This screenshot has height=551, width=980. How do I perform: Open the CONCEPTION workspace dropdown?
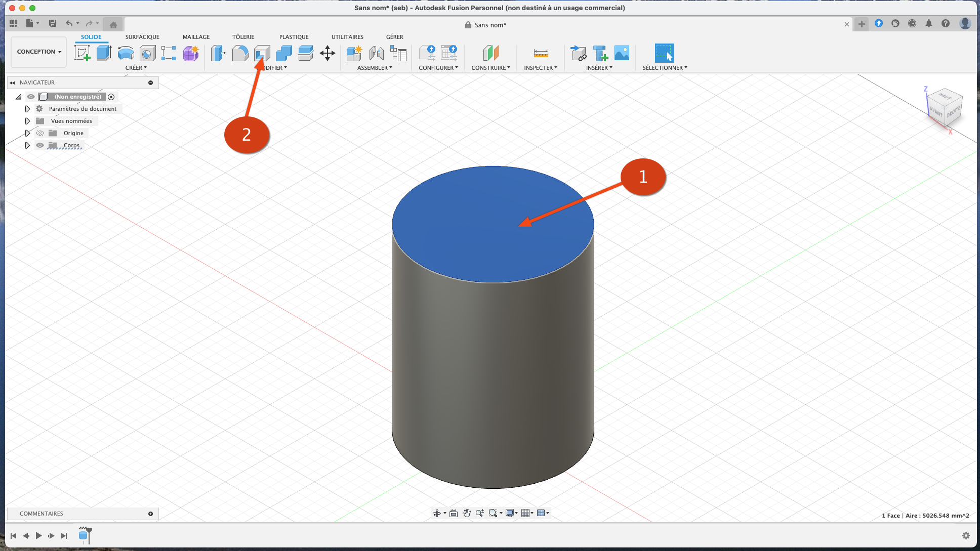click(x=39, y=52)
